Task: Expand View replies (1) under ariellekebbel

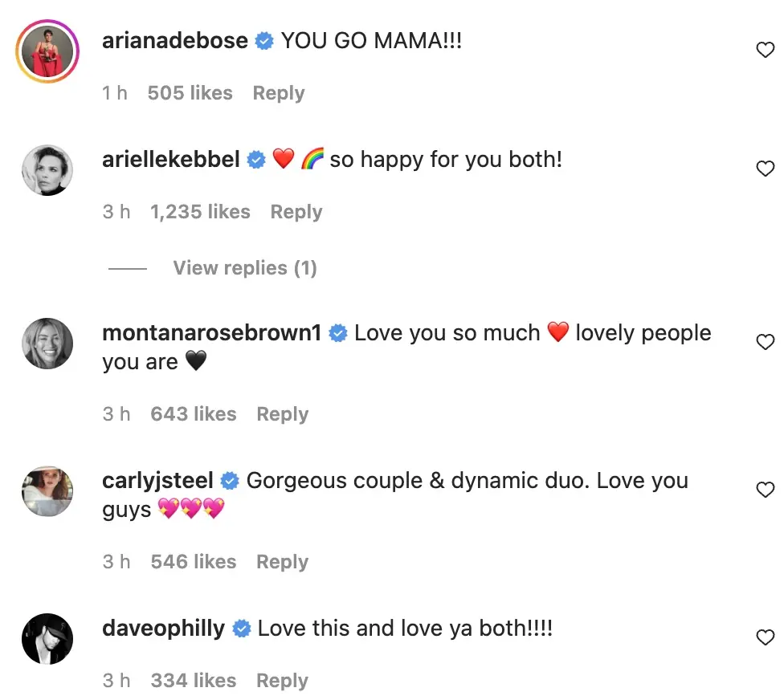Action: click(245, 268)
